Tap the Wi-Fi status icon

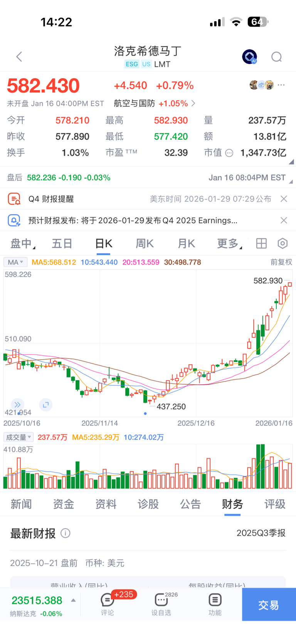(x=236, y=22)
